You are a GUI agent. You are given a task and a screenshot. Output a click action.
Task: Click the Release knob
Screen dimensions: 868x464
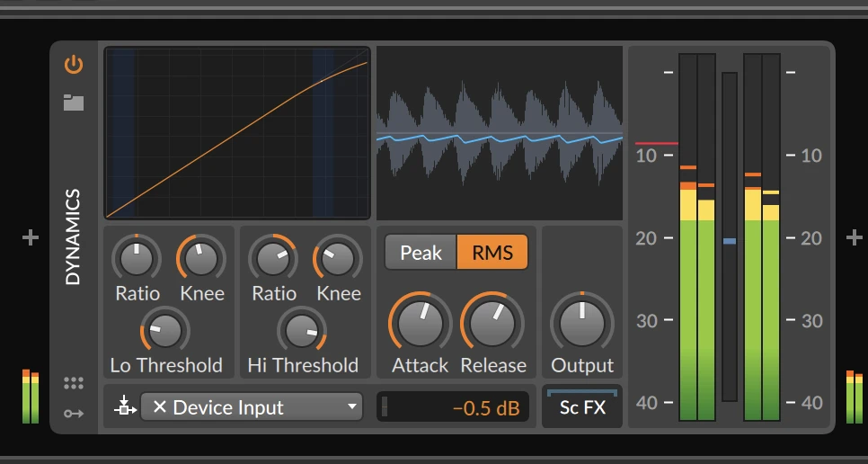coord(492,323)
